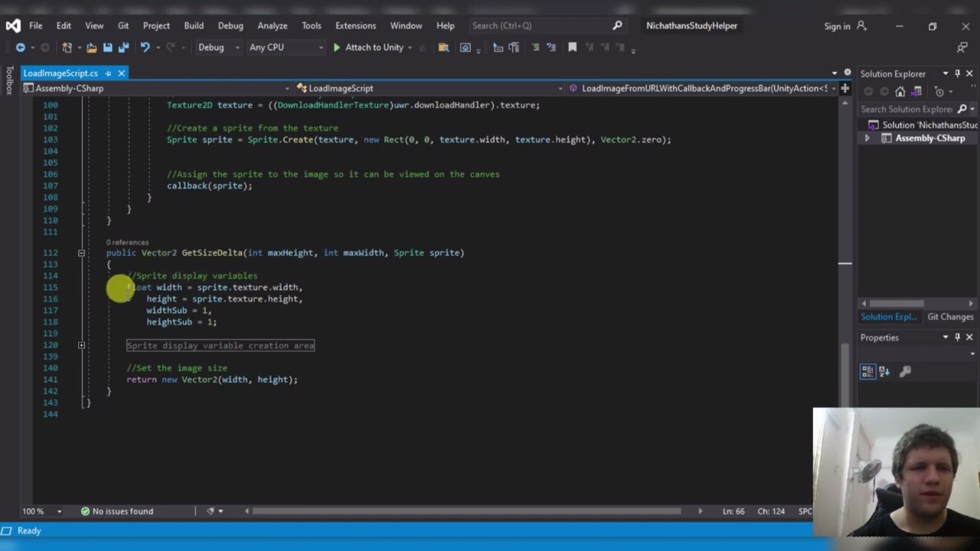Open the Edit menu

pos(64,25)
